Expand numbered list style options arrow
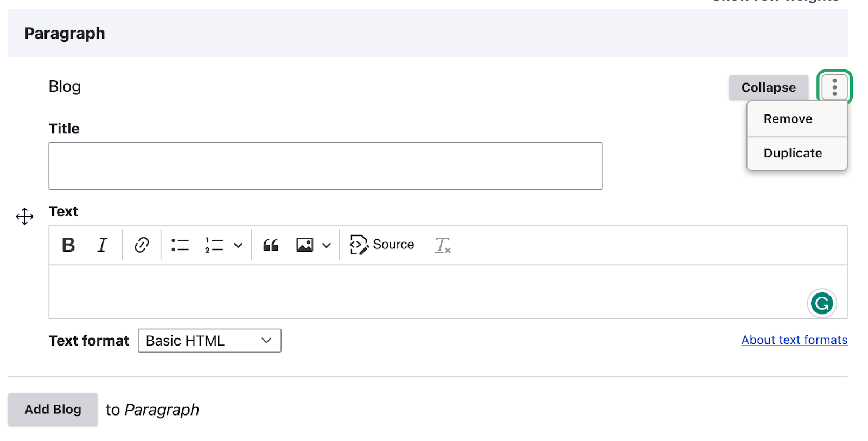868x441 pixels. pos(238,245)
